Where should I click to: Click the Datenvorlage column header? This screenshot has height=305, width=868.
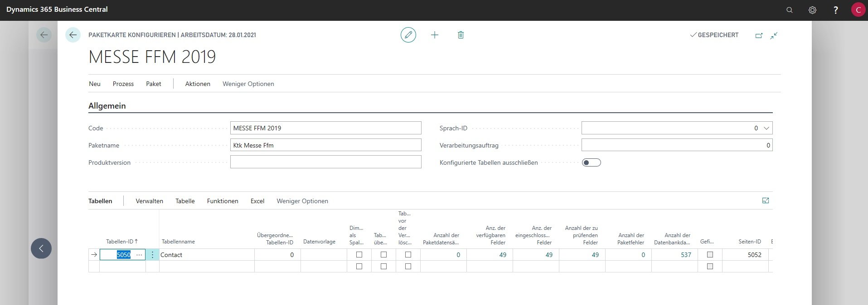coord(319,242)
